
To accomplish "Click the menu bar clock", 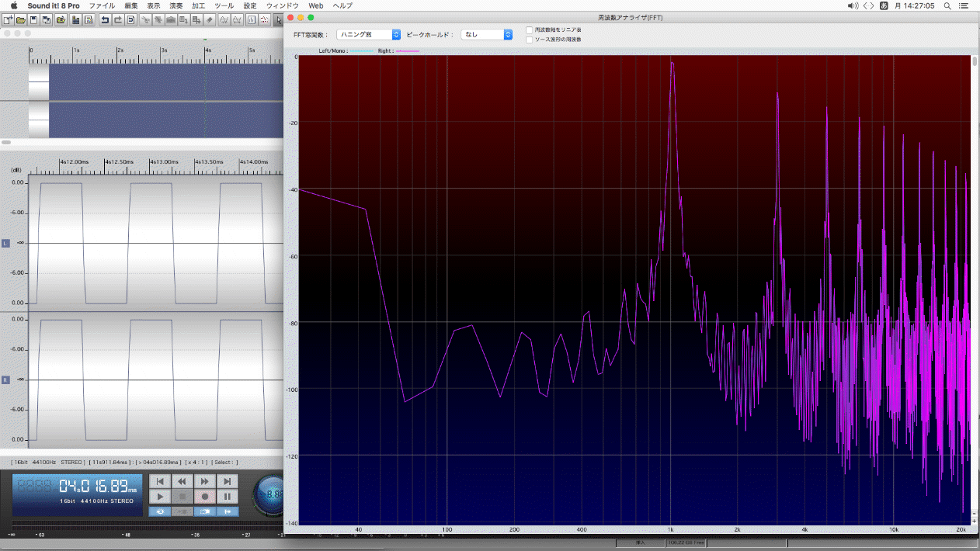I will 914,5.
